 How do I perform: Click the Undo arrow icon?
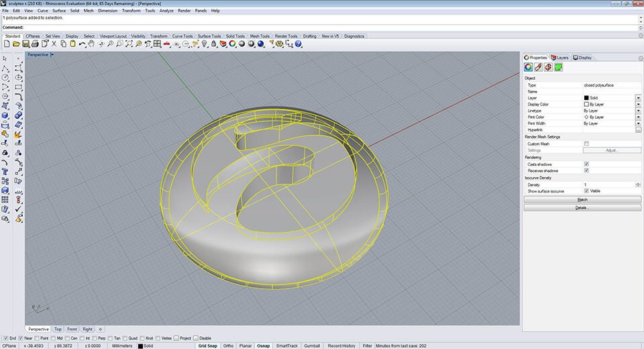point(82,44)
